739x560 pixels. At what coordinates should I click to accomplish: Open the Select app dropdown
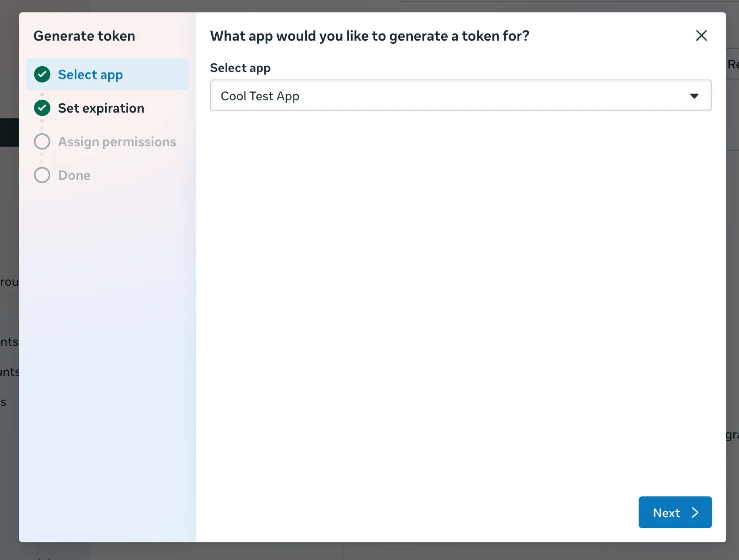click(x=461, y=95)
